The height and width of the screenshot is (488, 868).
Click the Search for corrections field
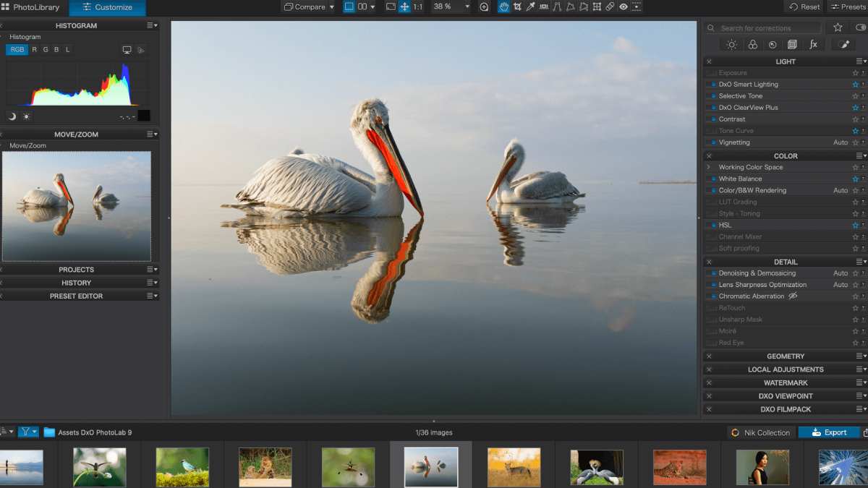coord(767,28)
